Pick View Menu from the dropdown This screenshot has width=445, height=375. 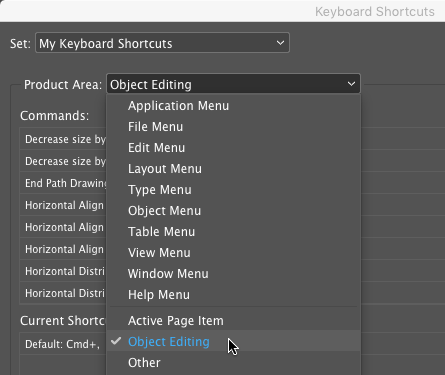tap(233, 253)
